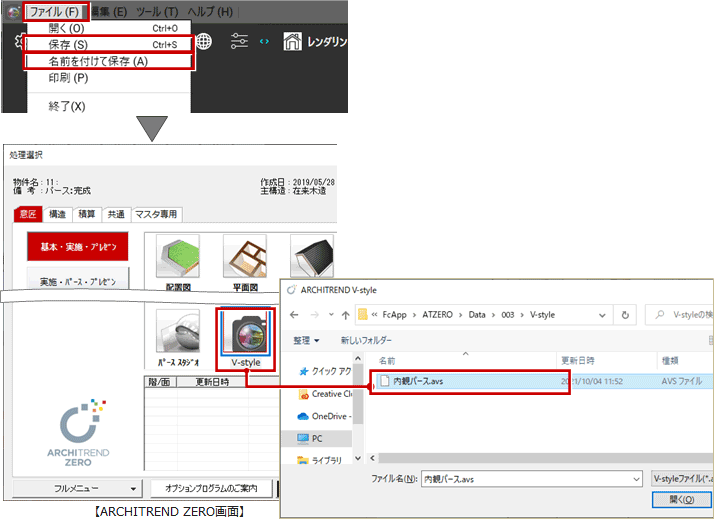Viewport: 714px width, 528px height.
Task: Switch to the 構造 tab
Action: coord(57,214)
